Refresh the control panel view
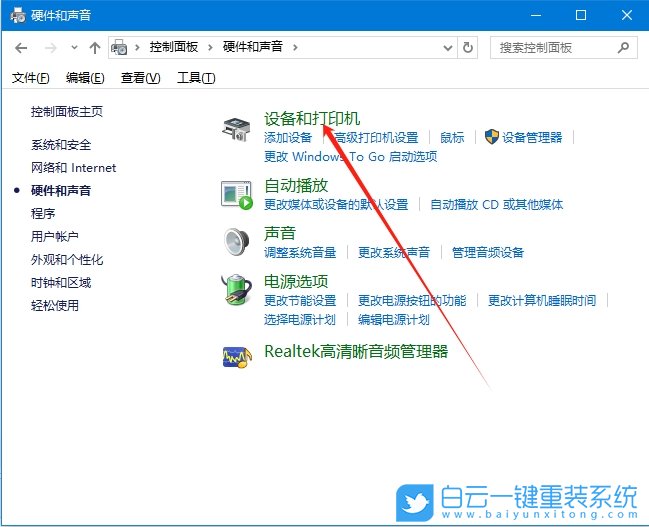 [468, 48]
